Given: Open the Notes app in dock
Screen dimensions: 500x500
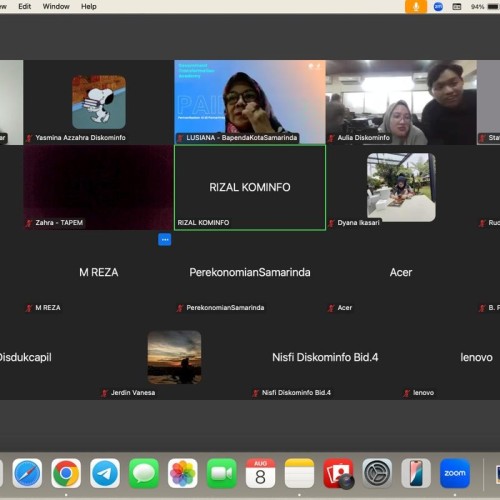Looking at the screenshot, I should click(299, 473).
